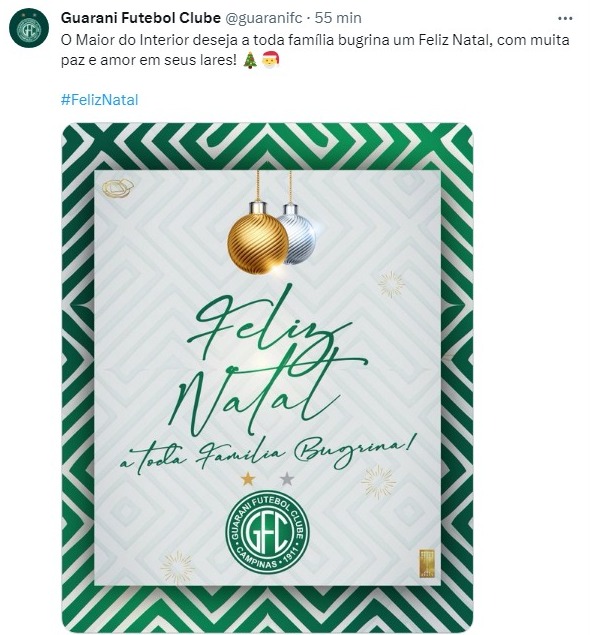590x635 pixels.
Task: Click the gold Christmas ornament ball
Action: 258,243
